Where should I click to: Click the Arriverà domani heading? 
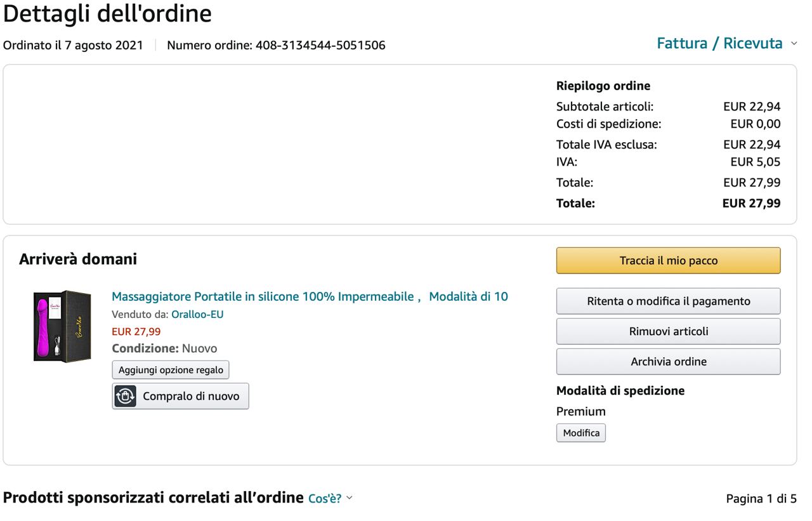point(78,259)
